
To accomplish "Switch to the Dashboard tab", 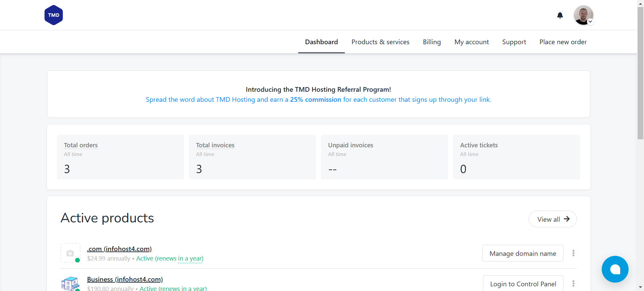I will click(x=321, y=42).
